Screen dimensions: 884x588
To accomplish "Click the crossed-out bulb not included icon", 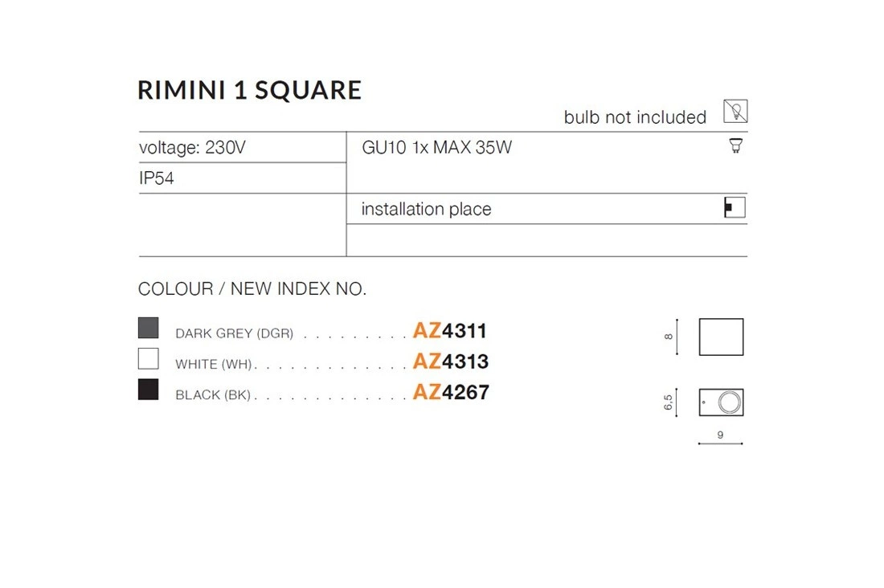I will pyautogui.click(x=735, y=111).
